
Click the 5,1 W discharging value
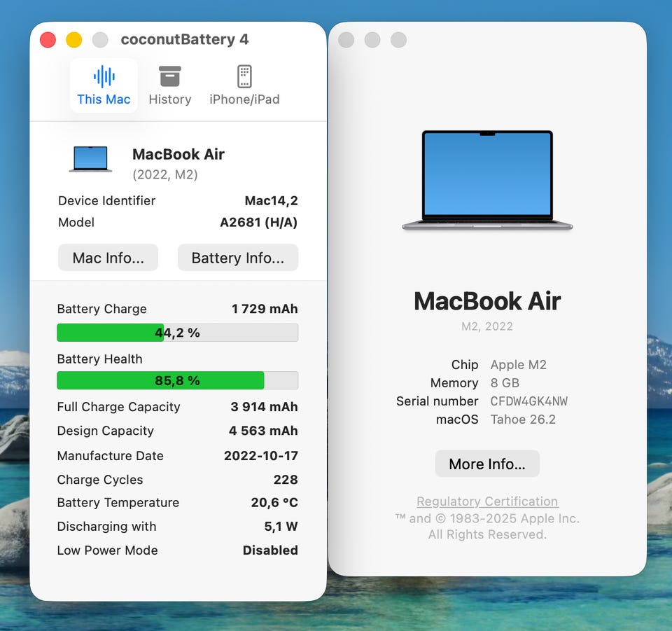coord(281,526)
